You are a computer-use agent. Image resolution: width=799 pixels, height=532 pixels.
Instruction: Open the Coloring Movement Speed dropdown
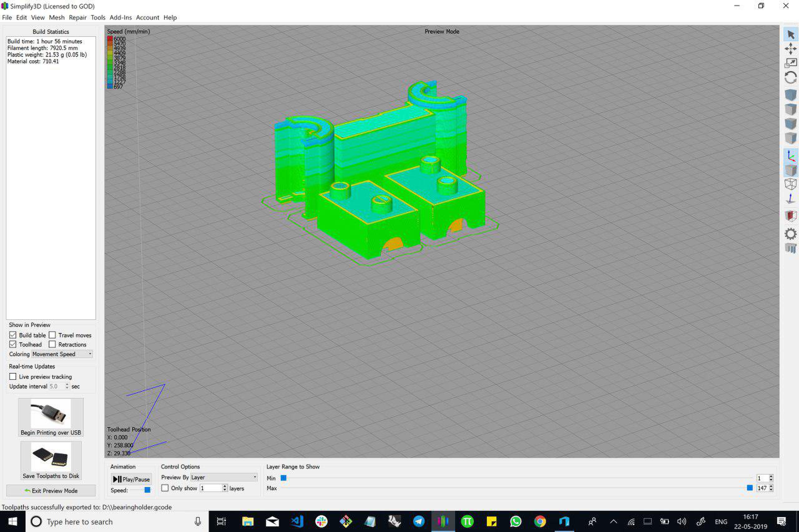(x=62, y=354)
